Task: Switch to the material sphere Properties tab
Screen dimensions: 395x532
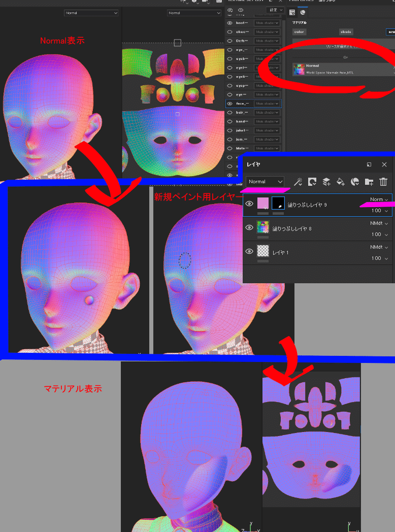Action: click(x=303, y=13)
